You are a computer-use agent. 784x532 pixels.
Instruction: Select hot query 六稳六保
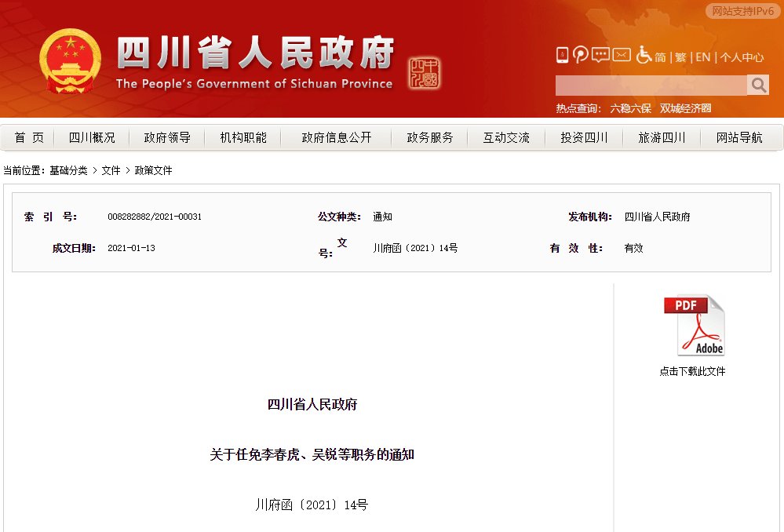[630, 108]
